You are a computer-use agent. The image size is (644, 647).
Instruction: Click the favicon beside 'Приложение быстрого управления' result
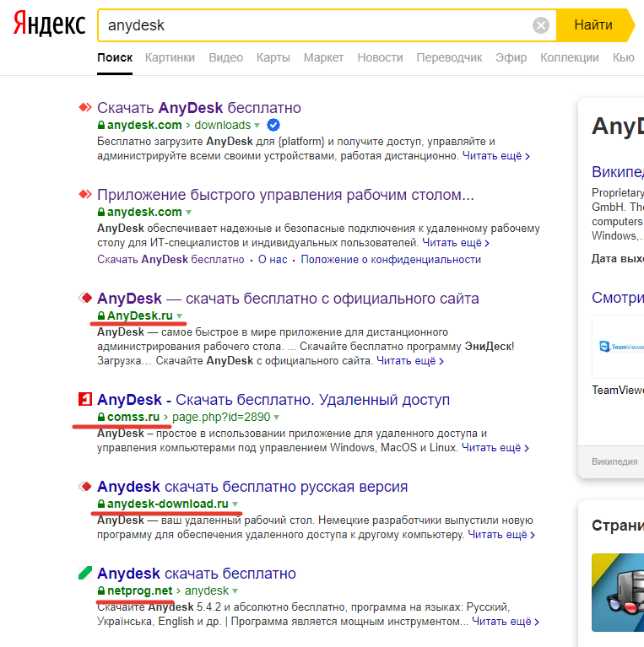click(x=85, y=194)
